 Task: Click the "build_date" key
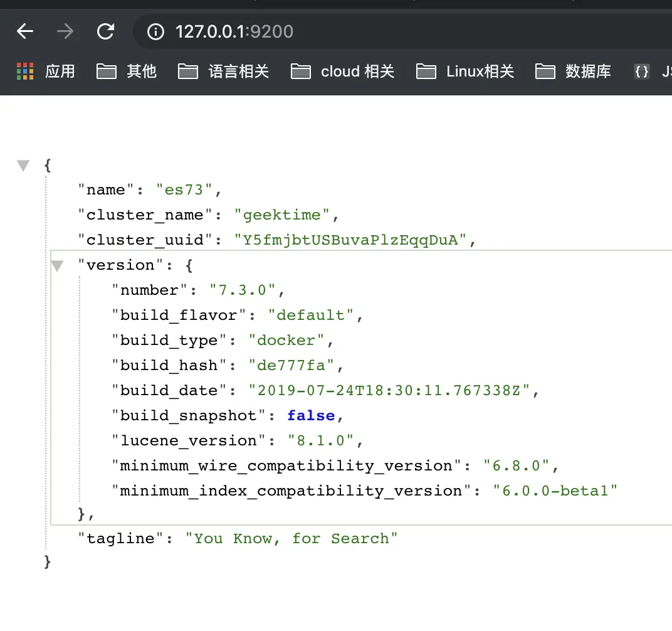pos(169,390)
